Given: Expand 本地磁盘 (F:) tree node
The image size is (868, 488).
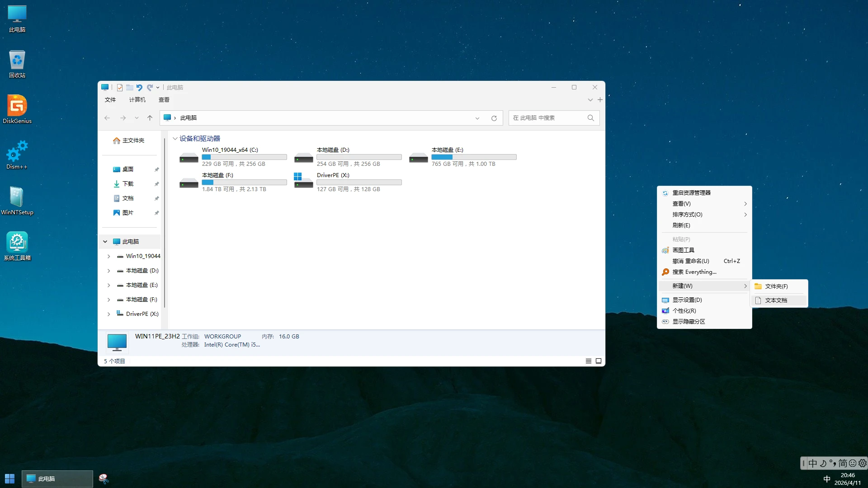Looking at the screenshot, I should point(108,300).
